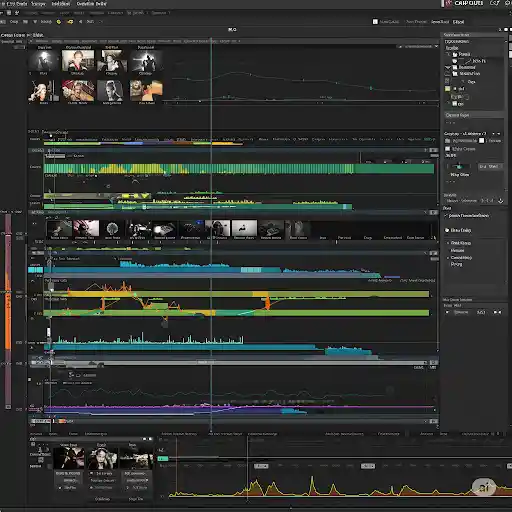
Task: Select the backlit silhouette couple clip thumbnail
Action: click(146, 60)
